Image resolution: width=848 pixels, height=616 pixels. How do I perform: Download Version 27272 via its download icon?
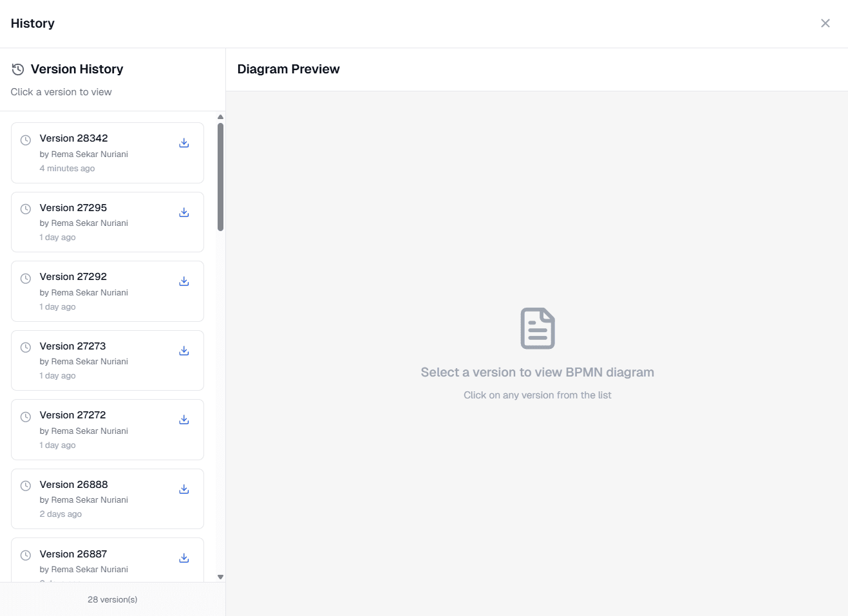coord(184,420)
